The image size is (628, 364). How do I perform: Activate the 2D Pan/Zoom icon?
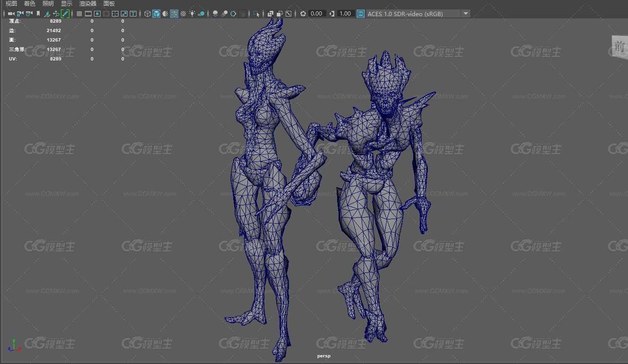click(56, 14)
